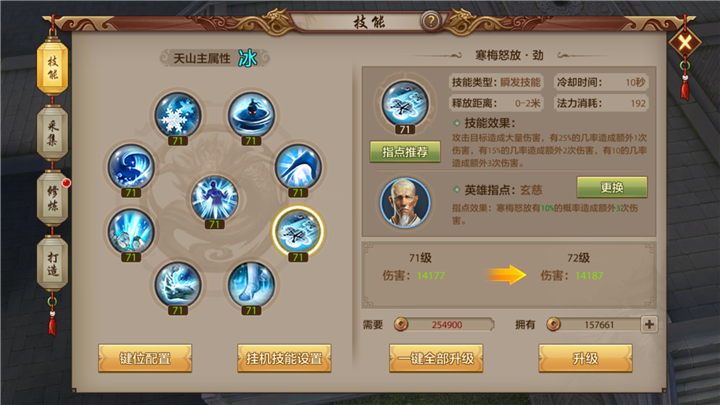The image size is (720, 405).
Task: Click the 指点推荐 green button
Action: (405, 152)
